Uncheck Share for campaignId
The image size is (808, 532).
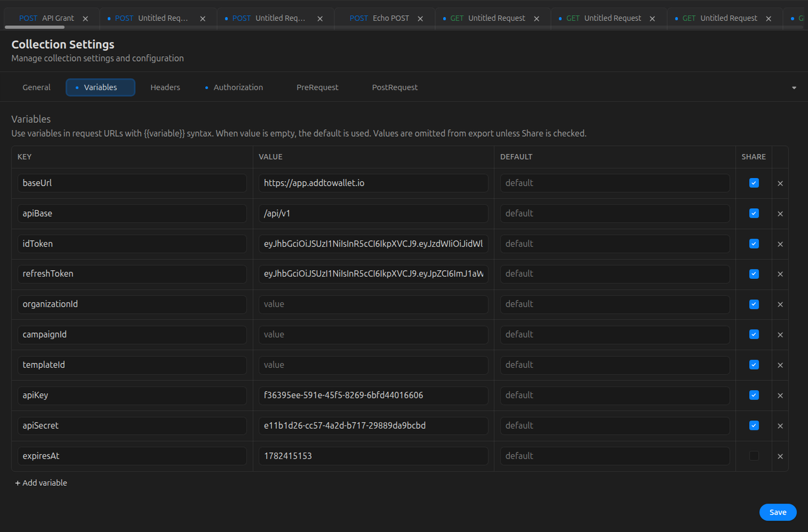coord(754,334)
